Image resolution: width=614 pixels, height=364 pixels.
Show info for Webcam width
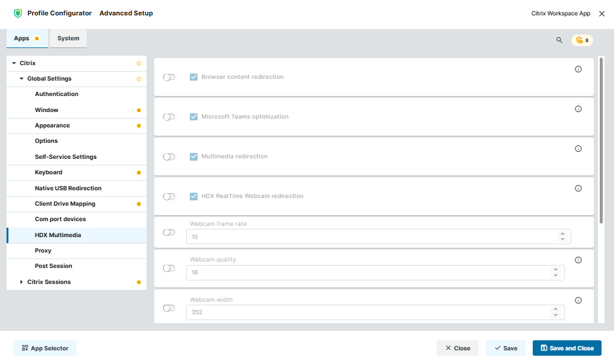coord(578,300)
